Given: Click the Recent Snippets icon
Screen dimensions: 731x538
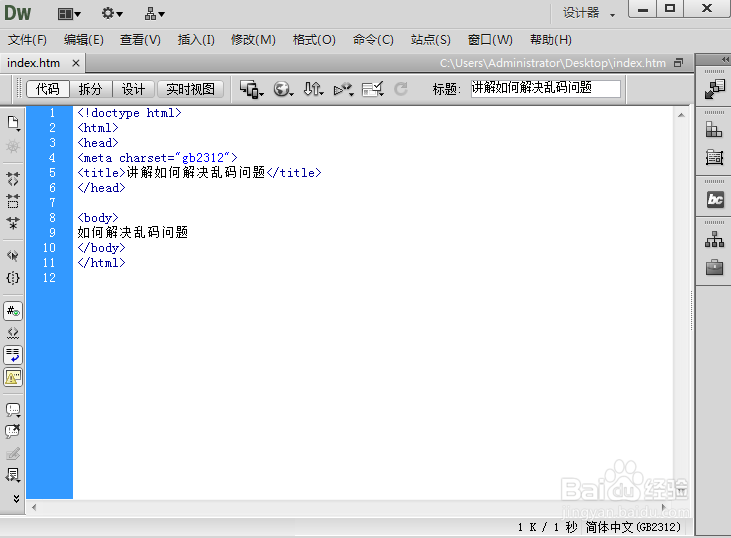Looking at the screenshot, I should tap(13, 475).
